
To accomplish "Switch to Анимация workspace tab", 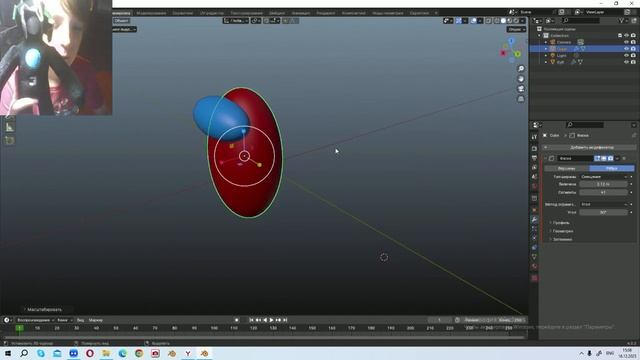I will [301, 13].
